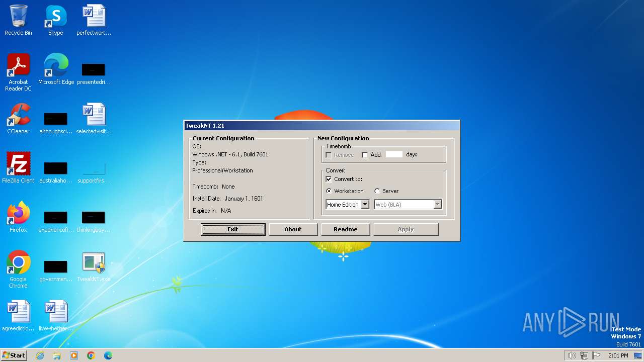Click the 'Timebomb: None' text
The width and height of the screenshot is (644, 362).
pyautogui.click(x=213, y=187)
